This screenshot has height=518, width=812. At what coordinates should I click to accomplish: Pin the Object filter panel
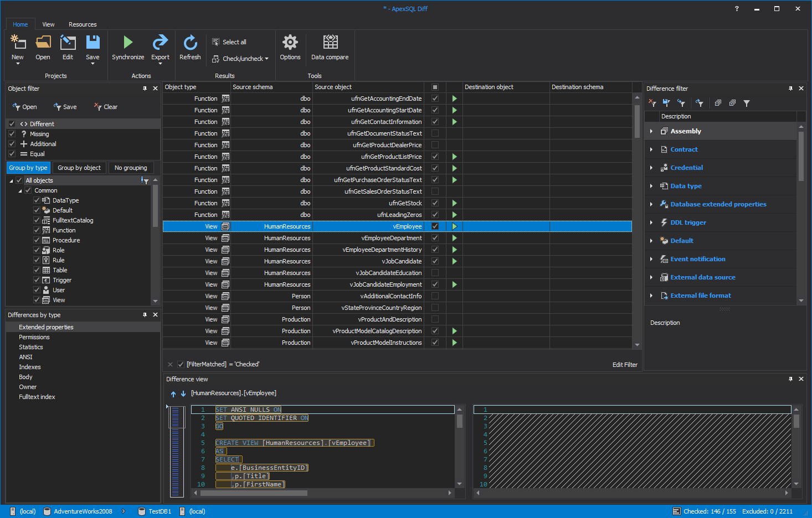[145, 89]
